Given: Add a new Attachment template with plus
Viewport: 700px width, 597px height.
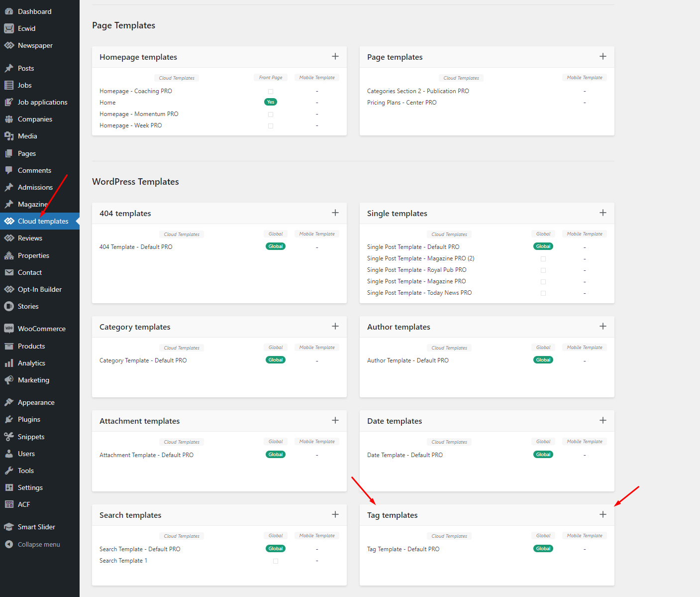Looking at the screenshot, I should click(x=335, y=420).
